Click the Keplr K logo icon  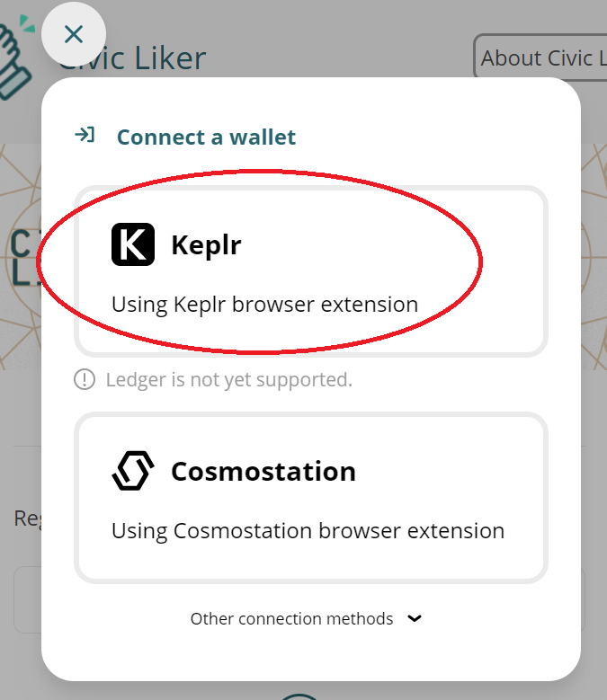pos(133,244)
